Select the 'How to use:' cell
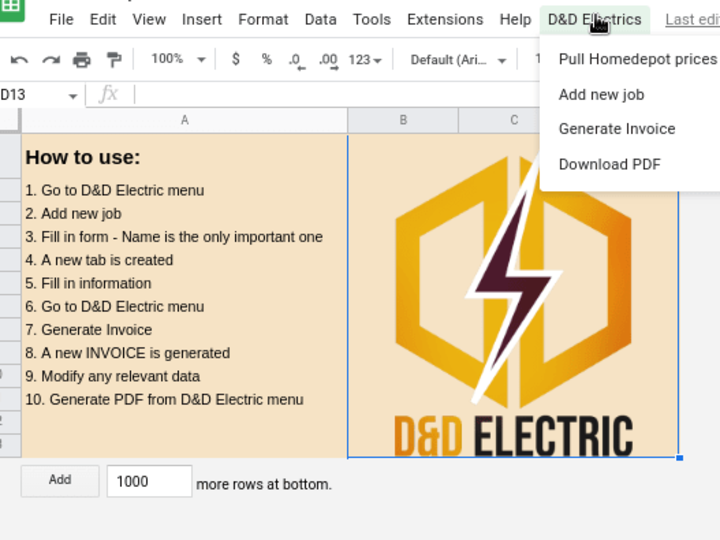Viewport: 720px width, 540px height. pyautogui.click(x=185, y=157)
